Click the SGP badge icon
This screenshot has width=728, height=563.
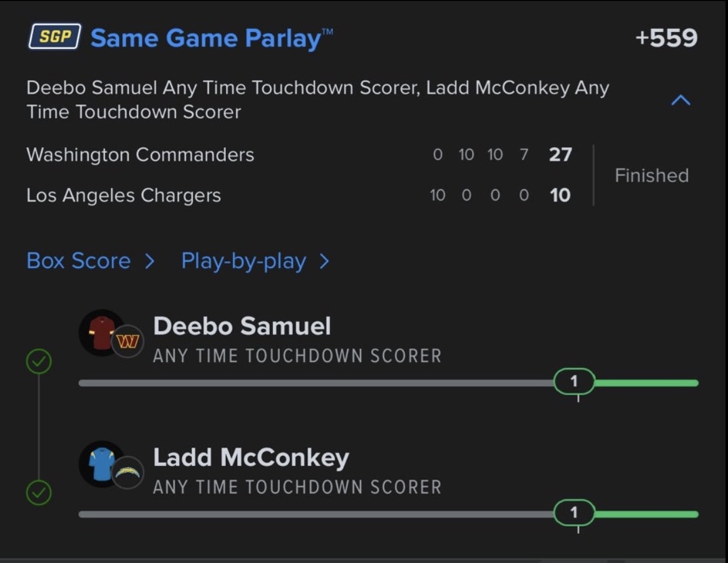pyautogui.click(x=54, y=37)
